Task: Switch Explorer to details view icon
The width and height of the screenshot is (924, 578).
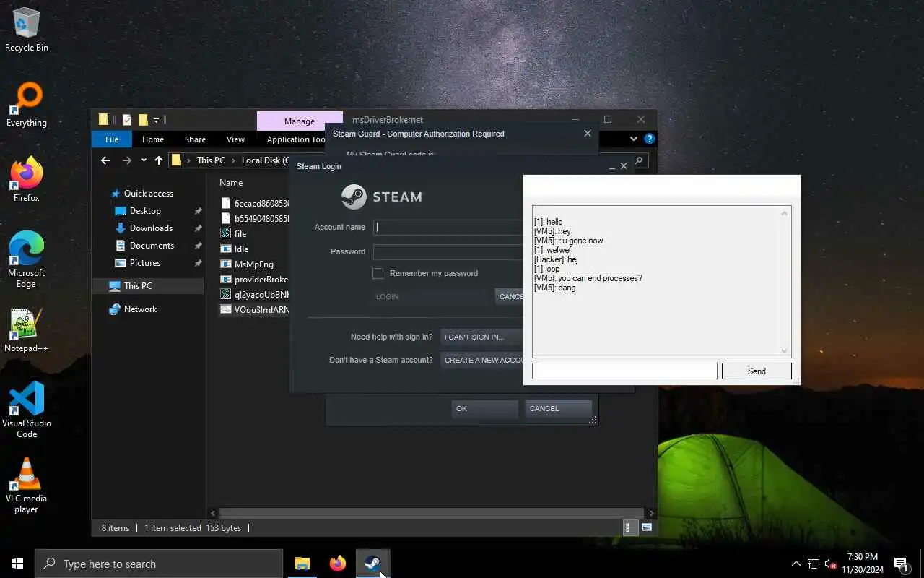Action: click(630, 528)
